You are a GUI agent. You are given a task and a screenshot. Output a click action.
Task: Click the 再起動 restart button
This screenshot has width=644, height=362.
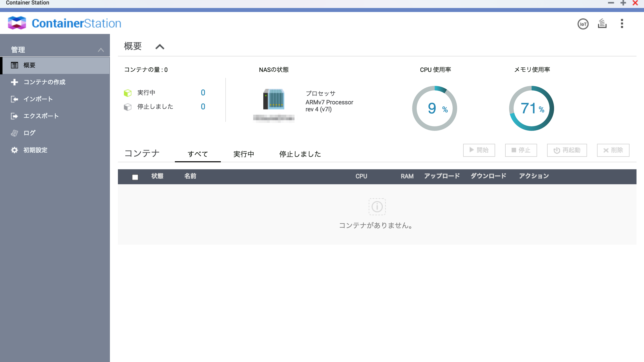click(567, 150)
